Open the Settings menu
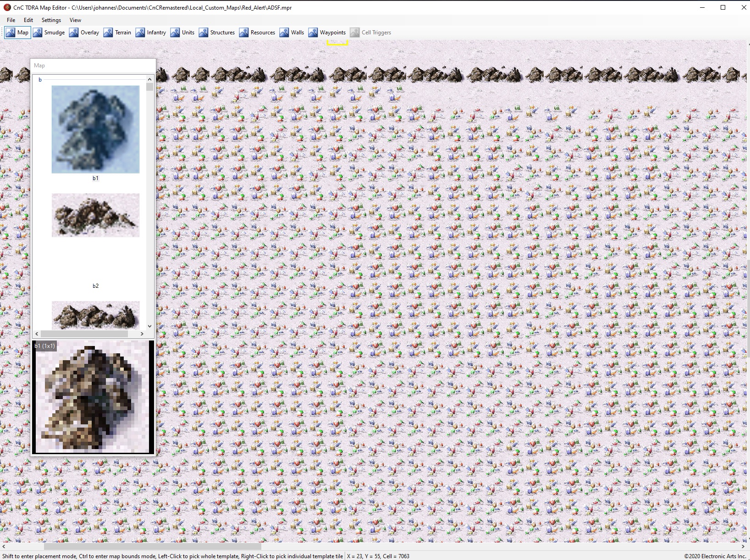Viewport: 750px width, 560px height. click(51, 20)
